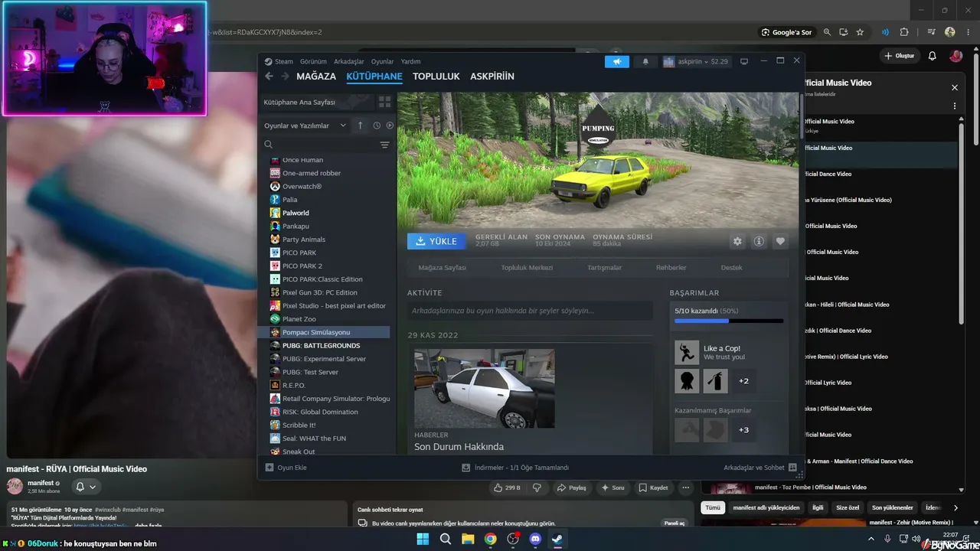
Task: Open Tartışmalar link
Action: (604, 268)
